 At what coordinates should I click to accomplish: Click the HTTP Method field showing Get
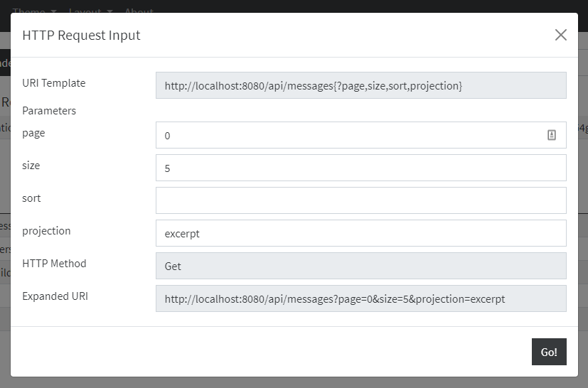coord(360,266)
